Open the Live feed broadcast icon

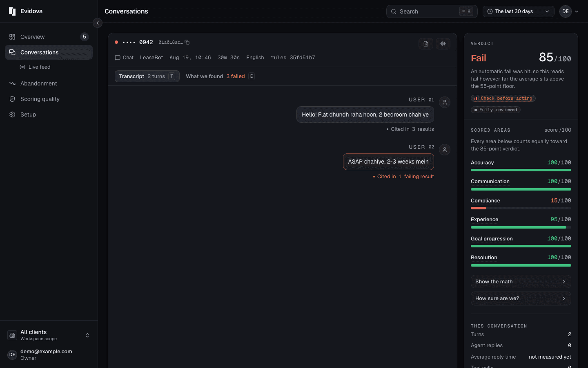pos(22,67)
